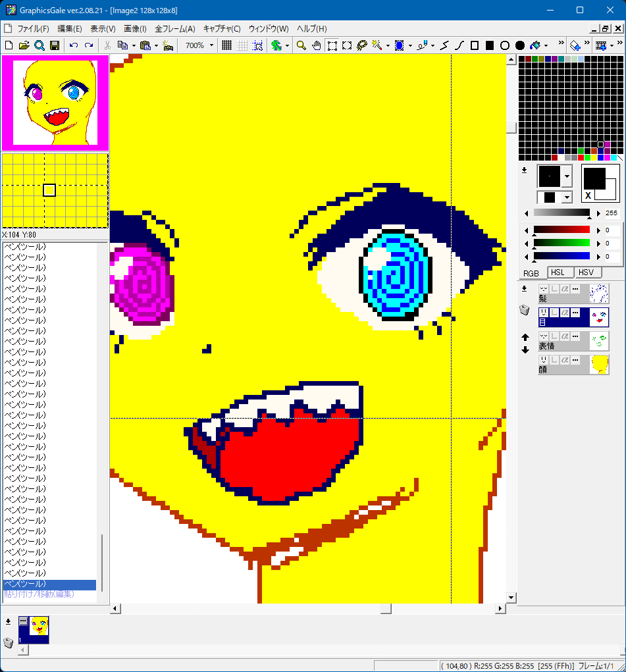
Task: Click the Redo arrow icon
Action: tap(89, 45)
